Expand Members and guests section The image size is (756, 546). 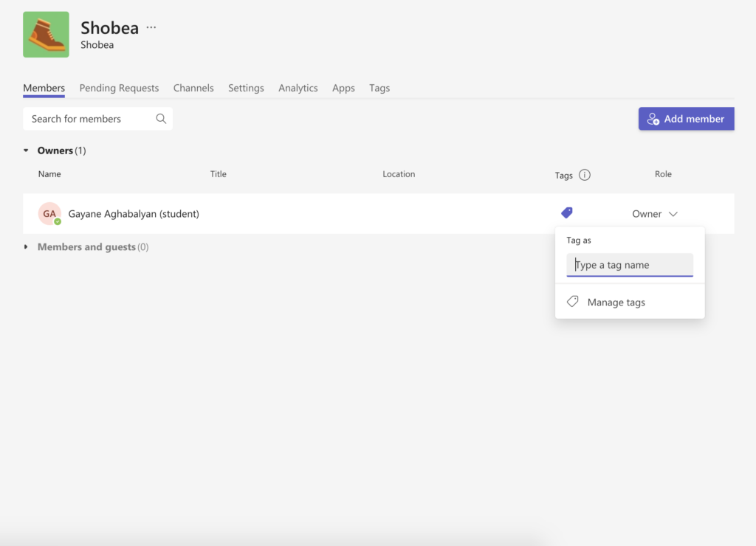pos(26,246)
